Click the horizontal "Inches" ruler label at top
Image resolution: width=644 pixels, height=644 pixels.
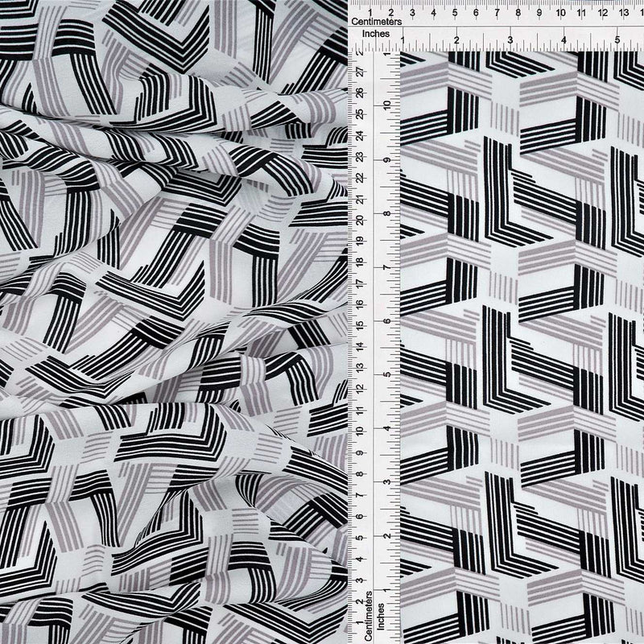coord(375,34)
